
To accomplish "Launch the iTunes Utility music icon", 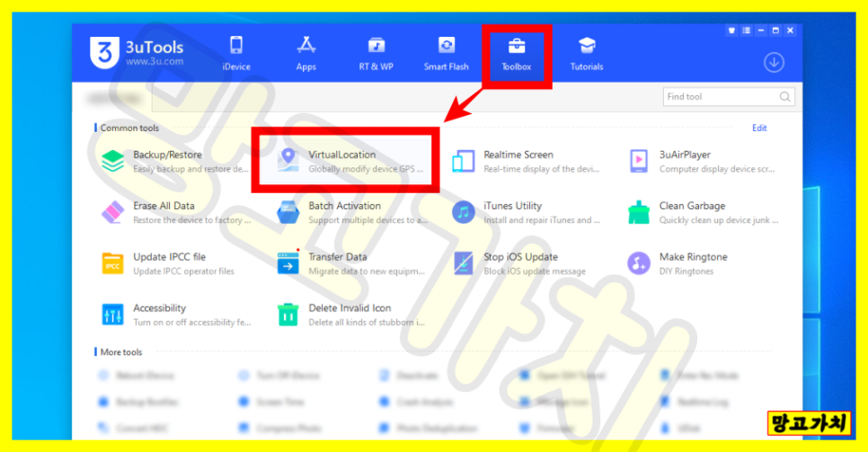I will tap(464, 212).
